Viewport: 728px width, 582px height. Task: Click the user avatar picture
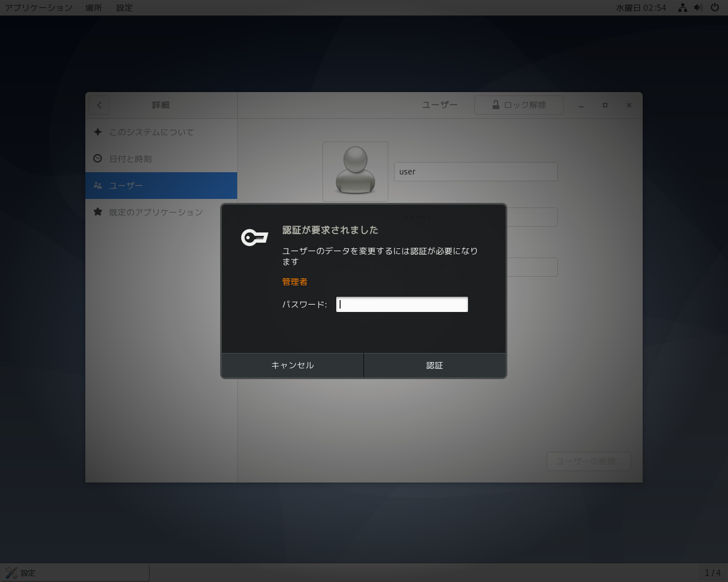tap(355, 172)
